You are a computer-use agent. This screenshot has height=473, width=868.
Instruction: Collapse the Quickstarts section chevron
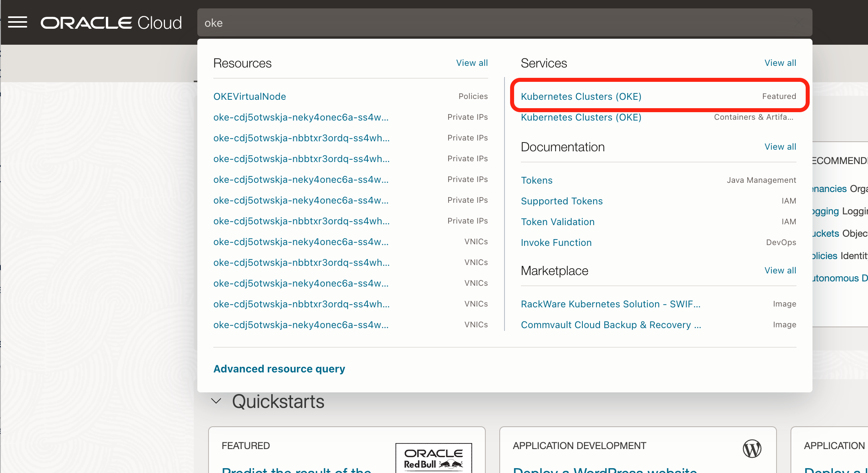[216, 401]
